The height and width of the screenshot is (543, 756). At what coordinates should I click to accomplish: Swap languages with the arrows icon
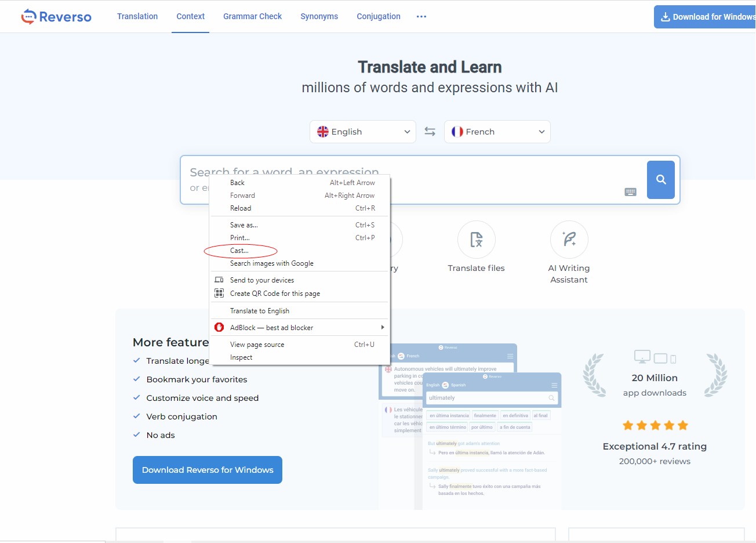pos(430,132)
